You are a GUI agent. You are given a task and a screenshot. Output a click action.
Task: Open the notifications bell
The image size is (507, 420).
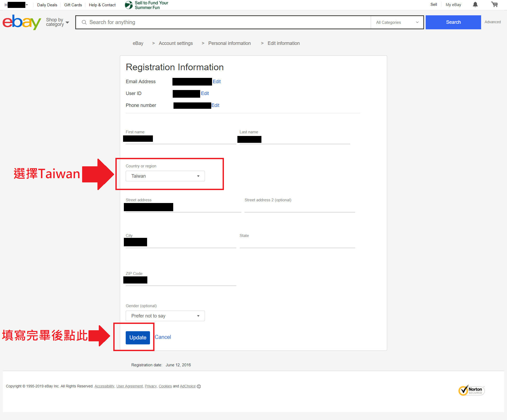[475, 5]
